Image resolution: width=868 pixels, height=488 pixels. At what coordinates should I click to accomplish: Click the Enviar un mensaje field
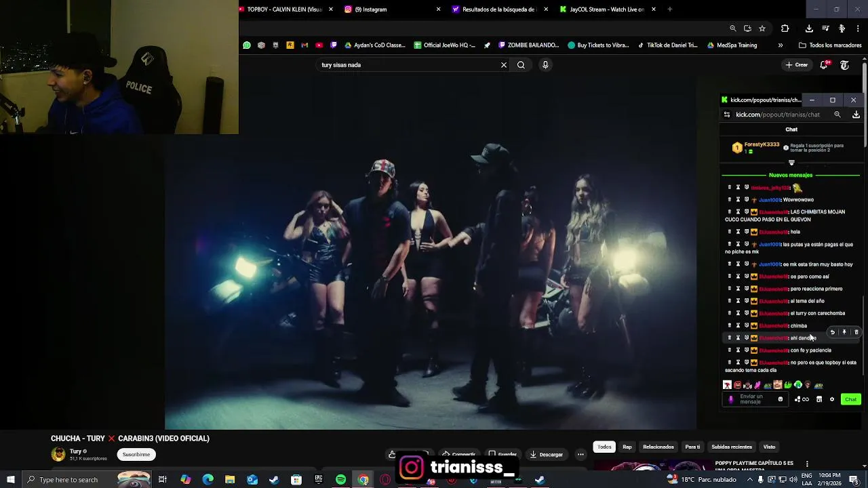[755, 399]
